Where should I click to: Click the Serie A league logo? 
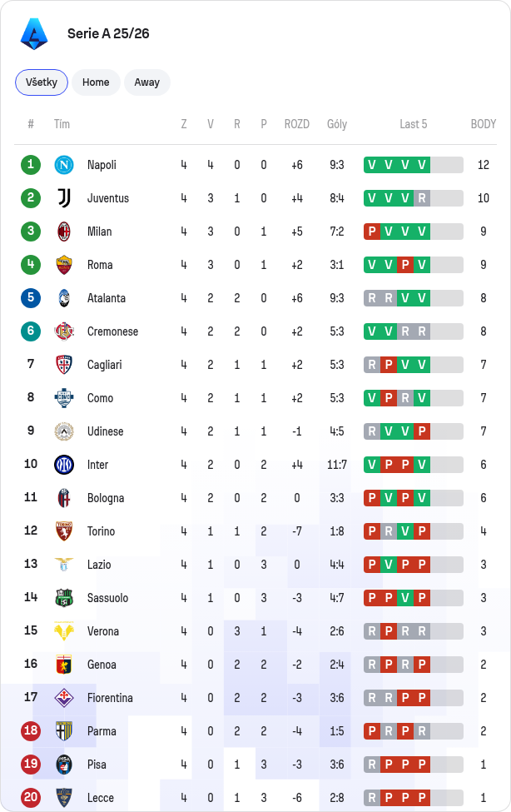coord(34,33)
